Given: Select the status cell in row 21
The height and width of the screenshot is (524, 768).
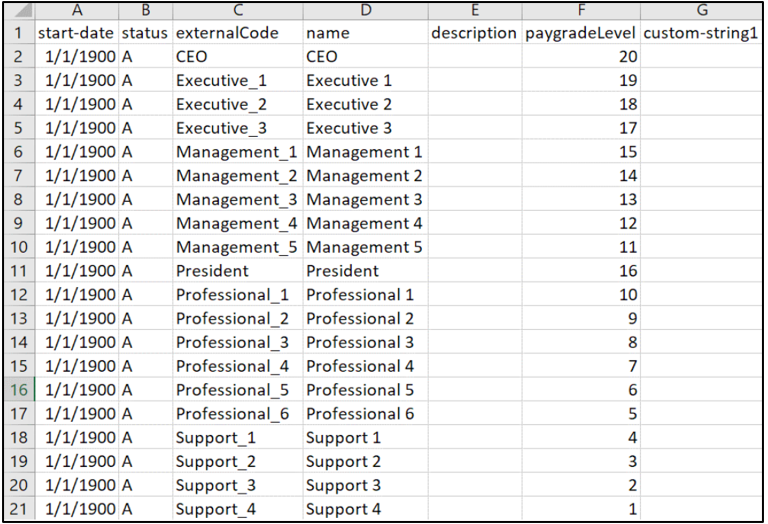Looking at the screenshot, I should tap(145, 509).
